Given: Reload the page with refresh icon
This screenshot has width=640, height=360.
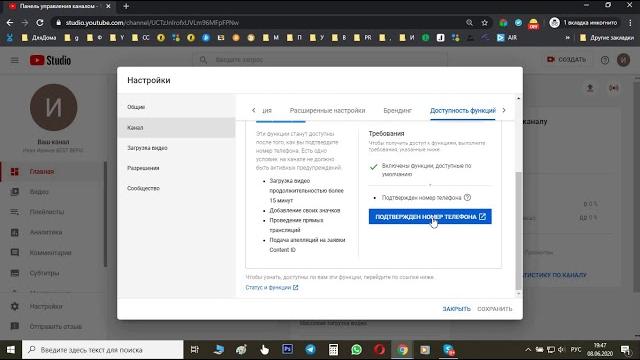Looking at the screenshot, I should [40, 23].
